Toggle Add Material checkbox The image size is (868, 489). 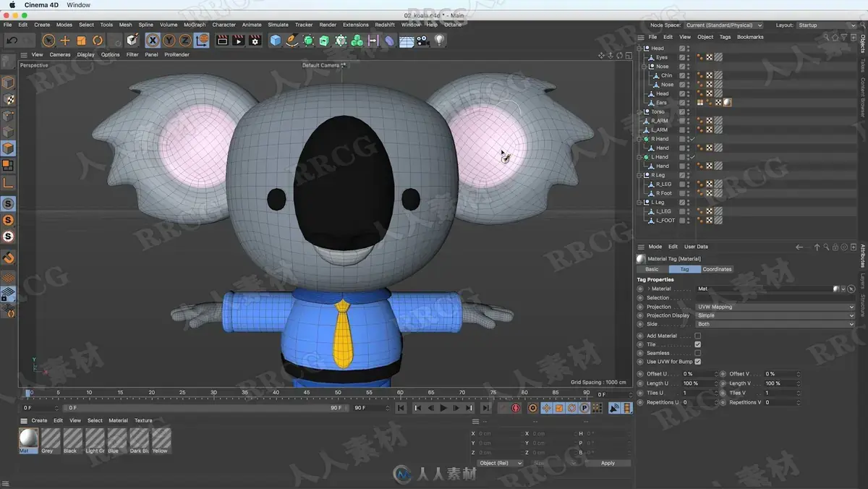pyautogui.click(x=697, y=336)
